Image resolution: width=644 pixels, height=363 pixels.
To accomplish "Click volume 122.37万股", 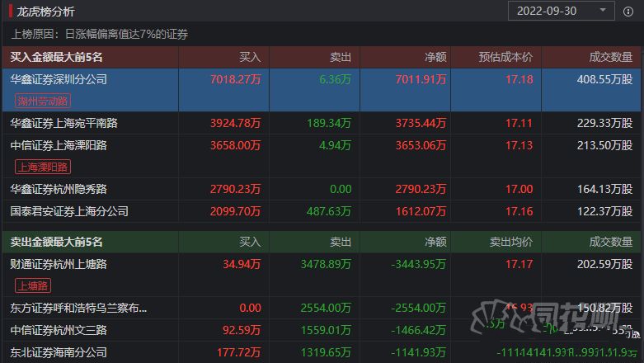I will 604,211.
